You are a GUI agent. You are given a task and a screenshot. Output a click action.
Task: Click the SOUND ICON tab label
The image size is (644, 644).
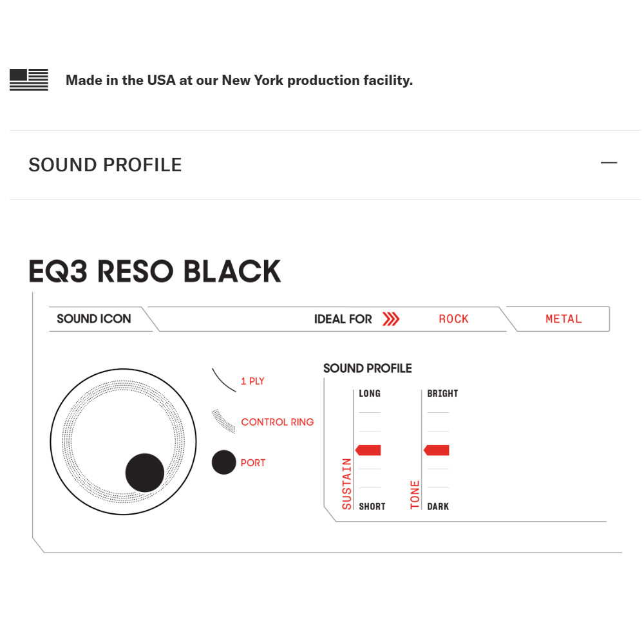[x=93, y=319]
